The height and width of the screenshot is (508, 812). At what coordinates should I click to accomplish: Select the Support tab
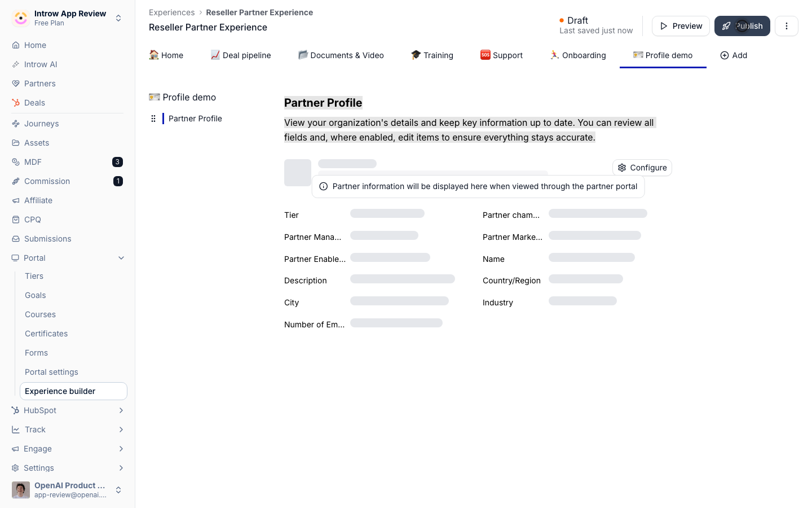(x=501, y=55)
